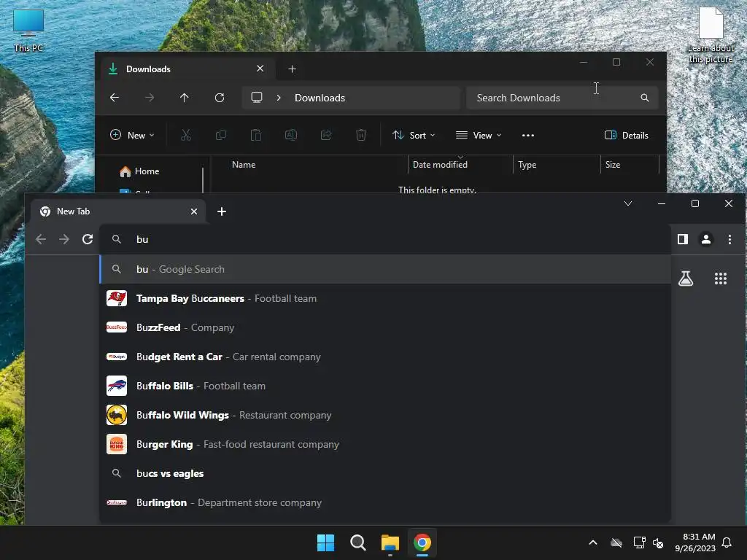
Task: Click the Downloads breadcrumb in address bar
Action: pos(320,98)
